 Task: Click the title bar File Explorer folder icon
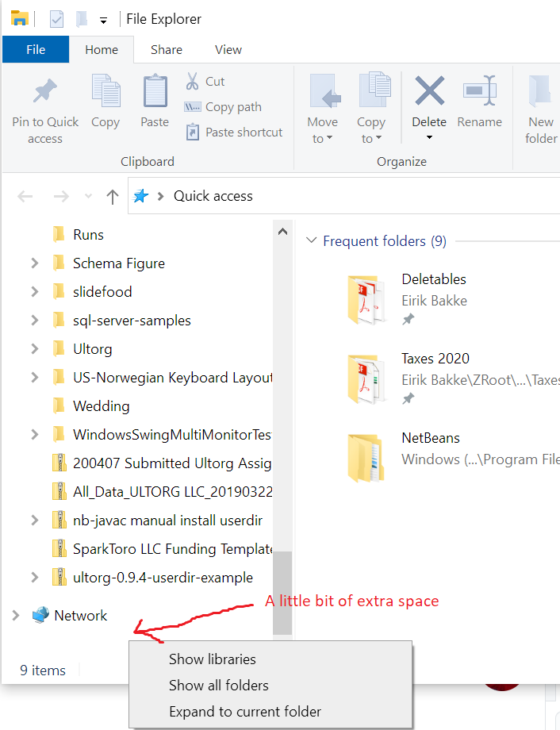coord(20,18)
